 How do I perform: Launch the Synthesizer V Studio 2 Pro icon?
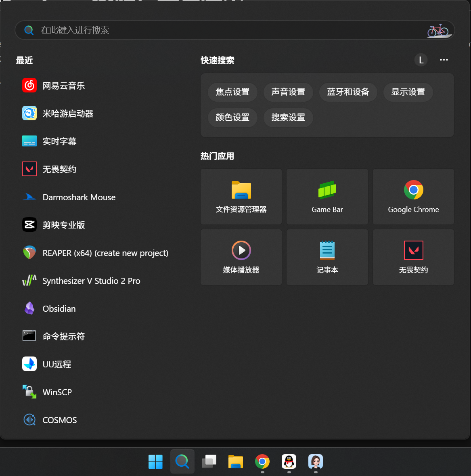click(x=29, y=281)
